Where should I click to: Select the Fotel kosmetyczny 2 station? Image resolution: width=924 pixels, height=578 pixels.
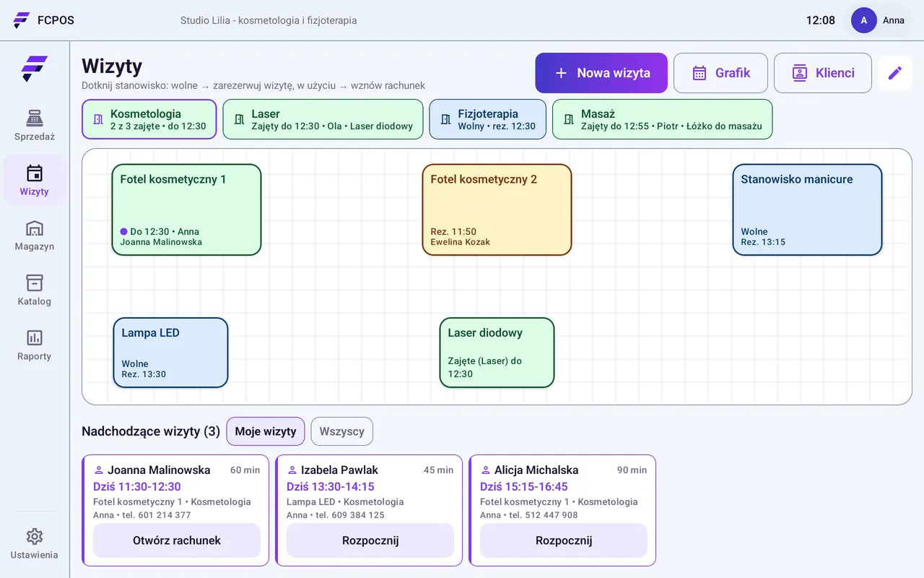(497, 210)
